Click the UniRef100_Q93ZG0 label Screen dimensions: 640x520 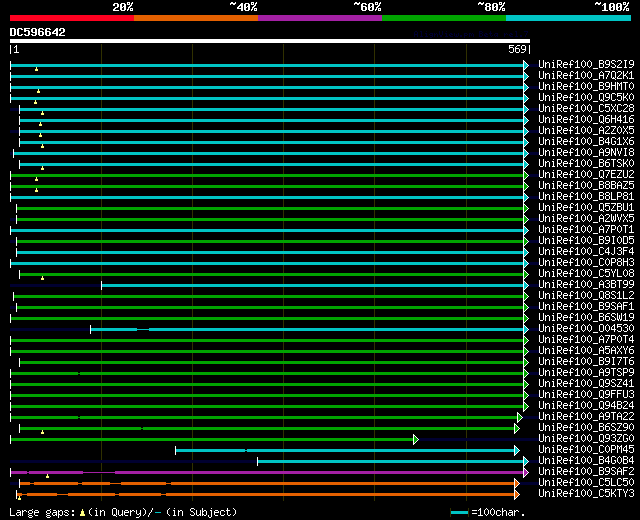(586, 439)
